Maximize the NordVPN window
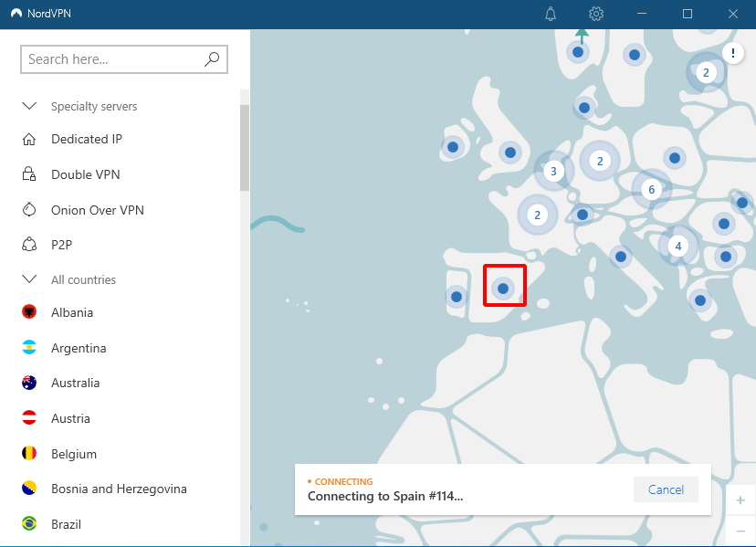This screenshot has width=756, height=547. coord(688,14)
